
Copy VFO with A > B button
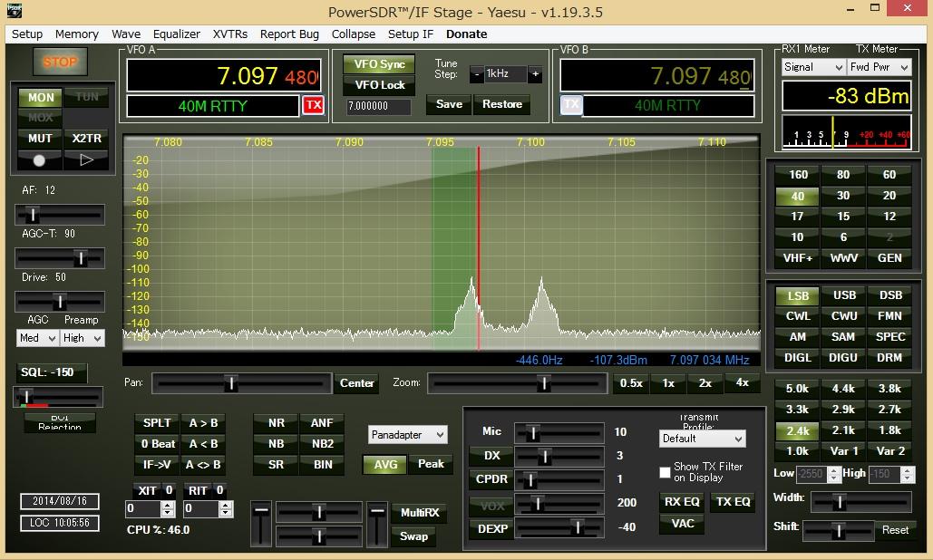203,423
